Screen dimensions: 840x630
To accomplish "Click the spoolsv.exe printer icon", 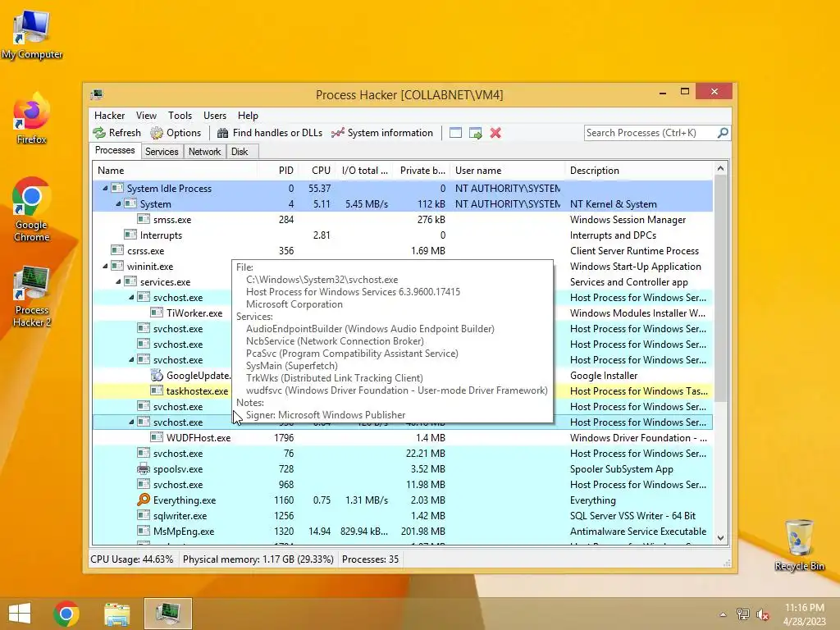I will (x=143, y=468).
